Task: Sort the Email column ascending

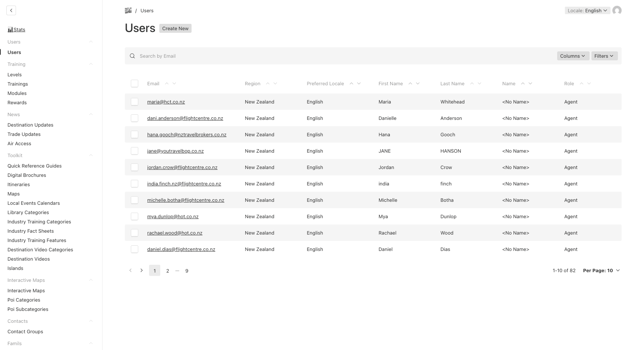Action: pos(167,83)
